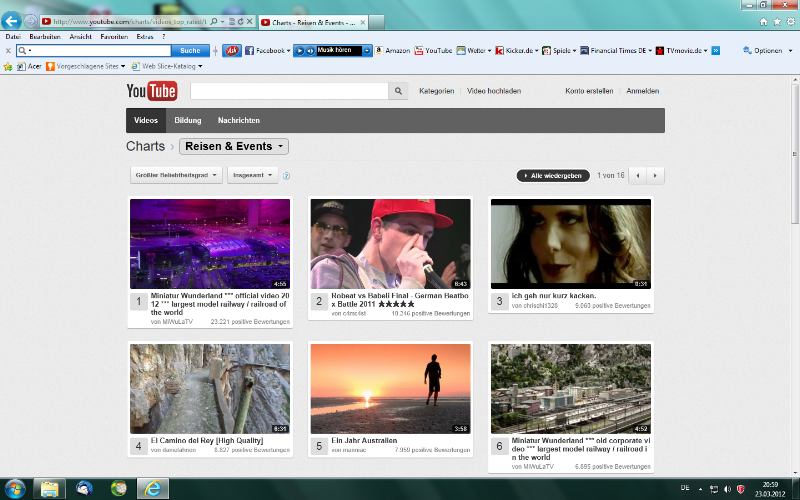
Task: Open the Facebook toolbar bookmark
Action: pos(268,50)
